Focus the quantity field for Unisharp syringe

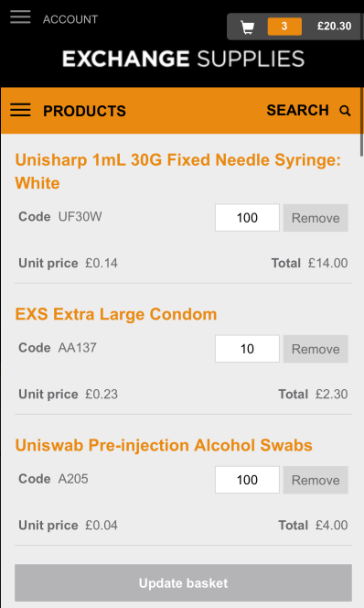pos(247,218)
